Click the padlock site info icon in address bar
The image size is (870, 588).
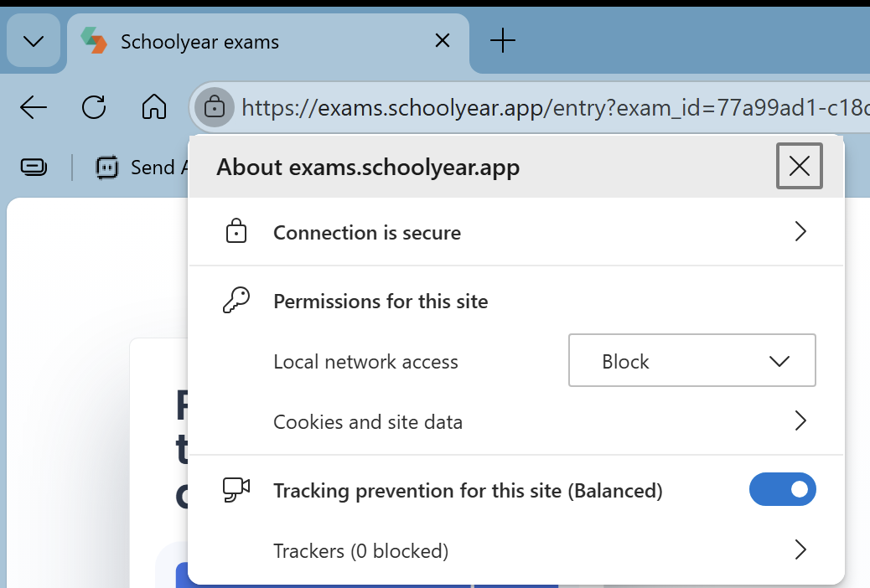(x=215, y=107)
